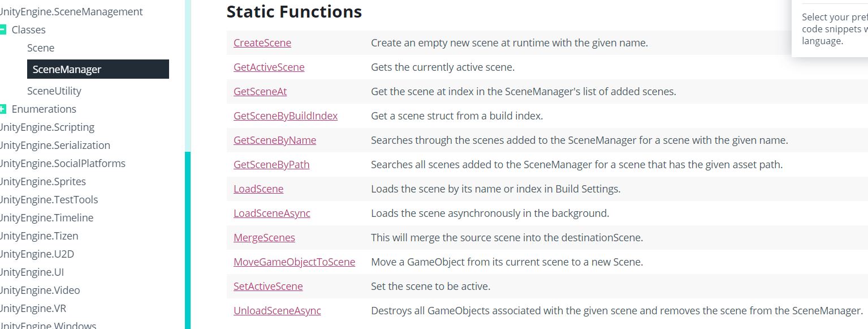The width and height of the screenshot is (868, 329).
Task: Open UnityEngine.Scripting namespace in sidebar
Action: coord(47,127)
